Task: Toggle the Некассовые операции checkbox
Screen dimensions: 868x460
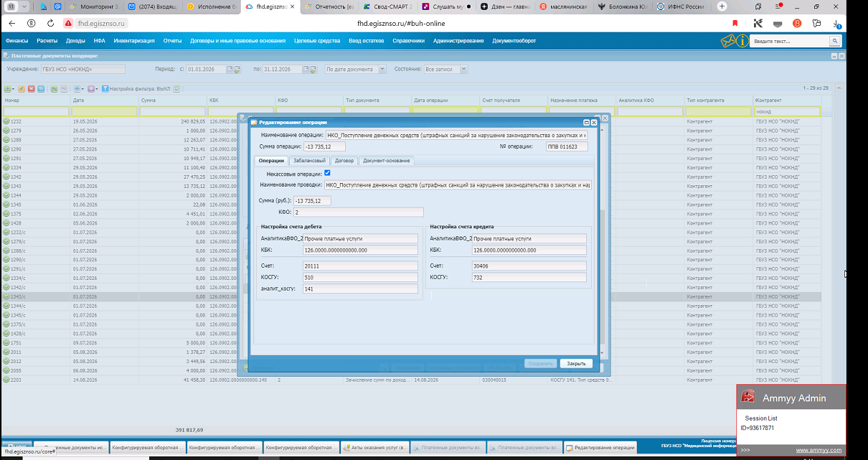Action: (x=327, y=173)
